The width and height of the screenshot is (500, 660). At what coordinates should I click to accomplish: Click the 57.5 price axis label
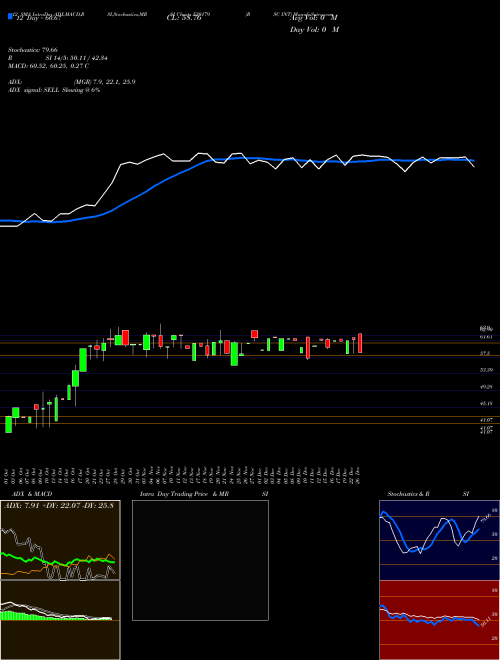pyautogui.click(x=485, y=354)
